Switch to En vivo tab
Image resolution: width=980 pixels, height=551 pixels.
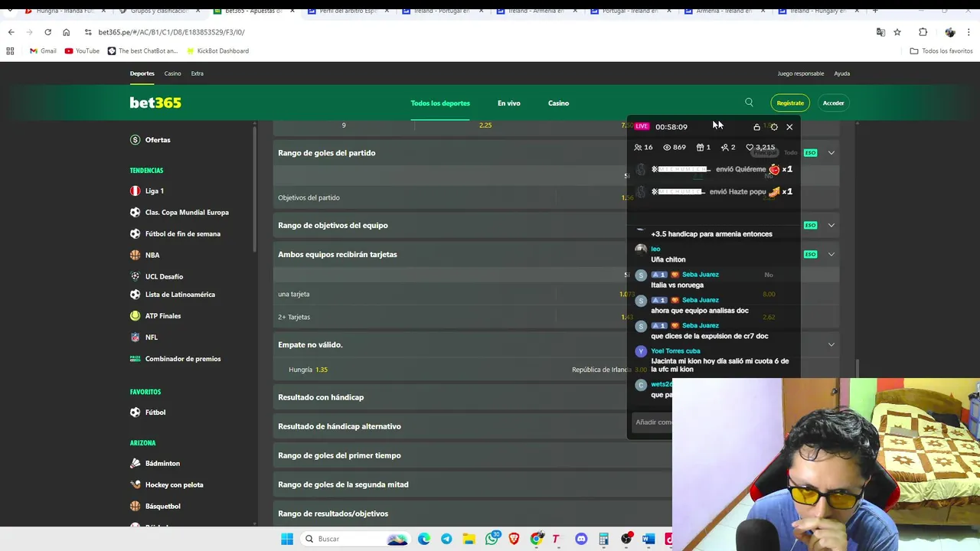509,103
